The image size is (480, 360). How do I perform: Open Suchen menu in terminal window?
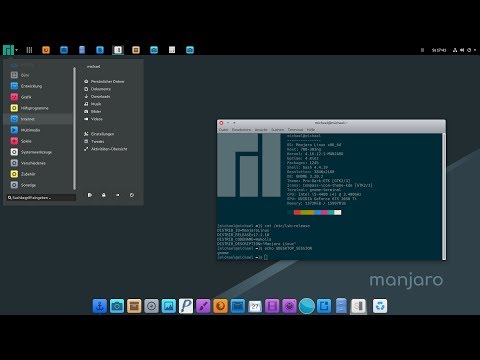click(277, 130)
